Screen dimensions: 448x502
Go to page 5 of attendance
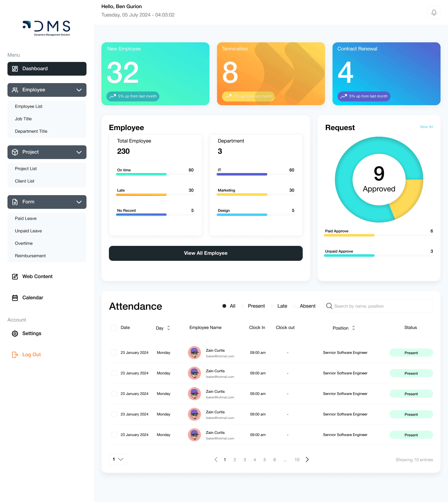[x=265, y=460]
